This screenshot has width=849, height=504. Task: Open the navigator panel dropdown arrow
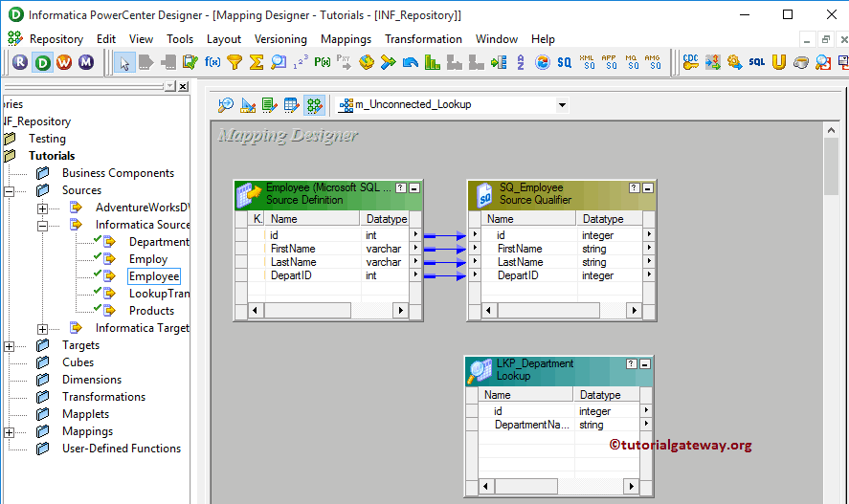coord(170,86)
